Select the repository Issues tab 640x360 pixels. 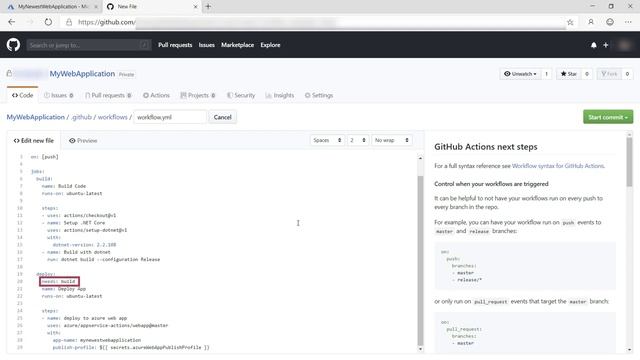58,95
